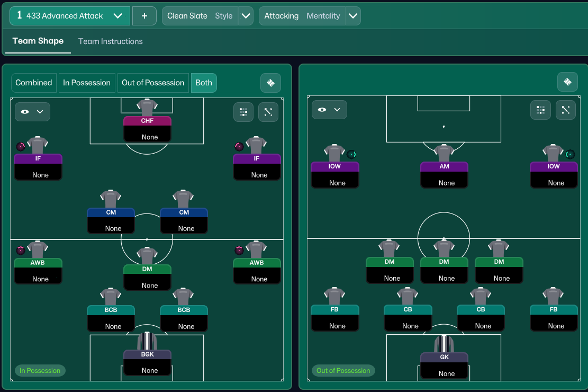
Task: Open the Attacking Mentality dropdown
Action: click(353, 16)
